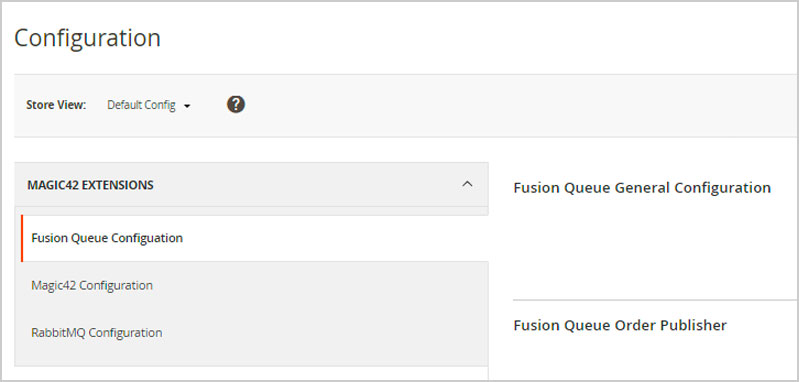
Task: Click the small caret beside Default Config
Action: pos(187,106)
